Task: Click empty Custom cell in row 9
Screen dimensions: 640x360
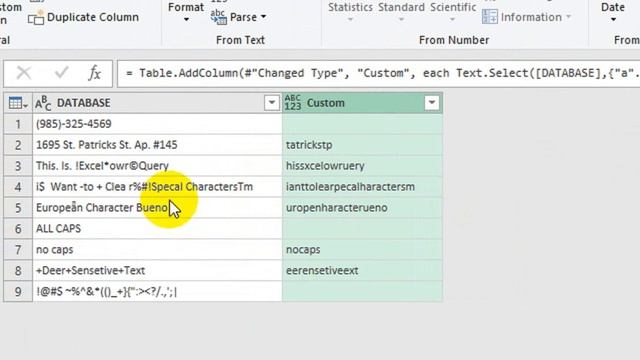Action: tap(362, 291)
